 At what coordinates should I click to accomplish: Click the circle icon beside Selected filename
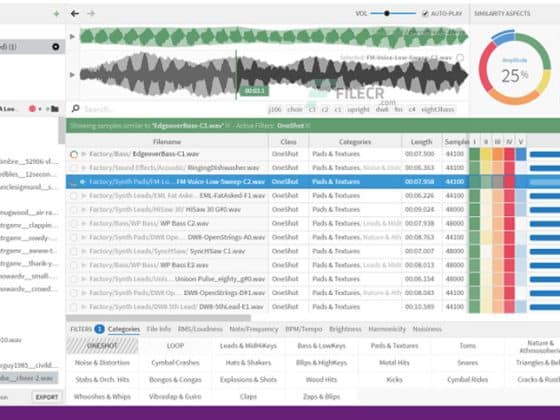click(460, 58)
